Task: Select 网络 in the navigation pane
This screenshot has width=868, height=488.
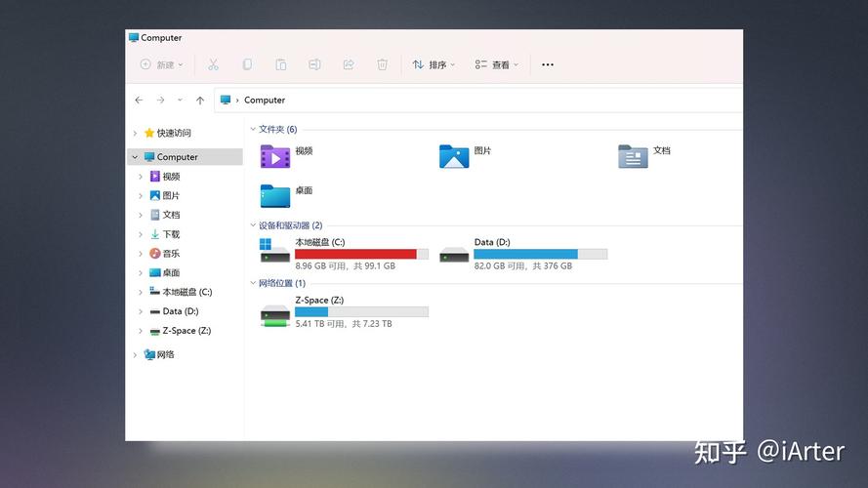Action: (x=165, y=354)
